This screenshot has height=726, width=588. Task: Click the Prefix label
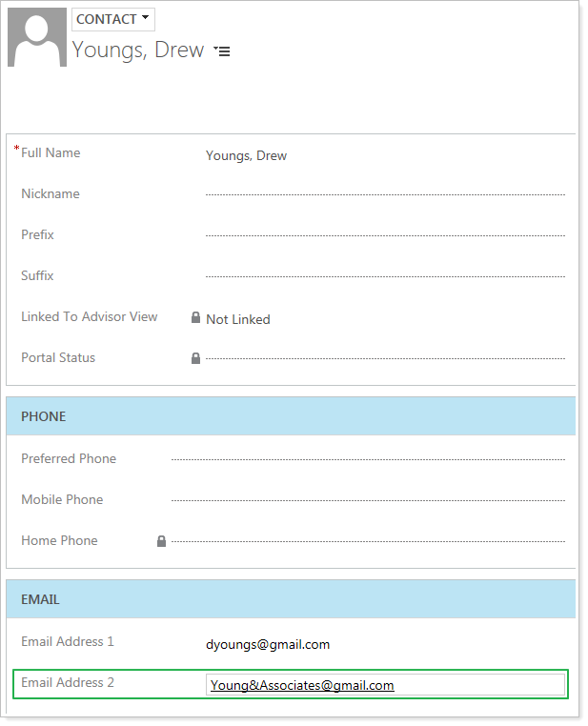37,234
